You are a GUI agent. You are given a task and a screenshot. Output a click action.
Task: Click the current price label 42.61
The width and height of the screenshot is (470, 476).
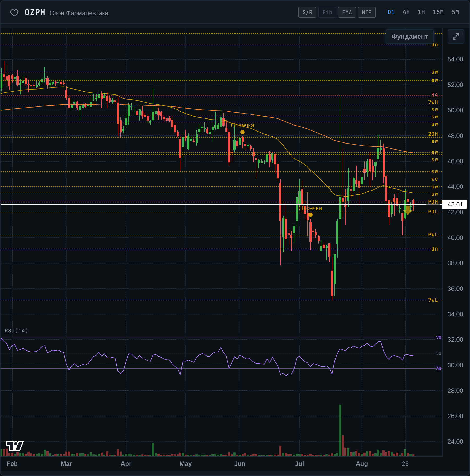[x=455, y=204]
